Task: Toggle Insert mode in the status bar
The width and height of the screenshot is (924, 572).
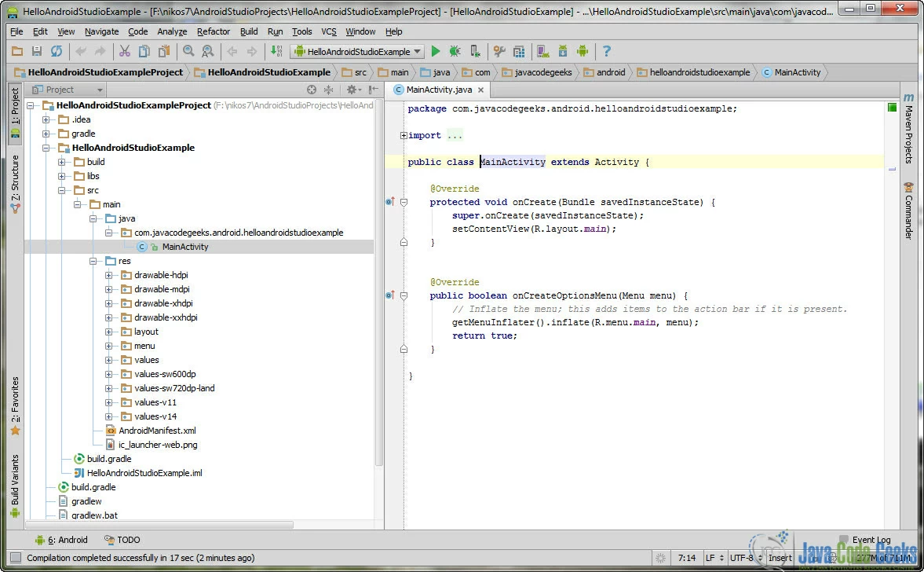Action: [780, 557]
